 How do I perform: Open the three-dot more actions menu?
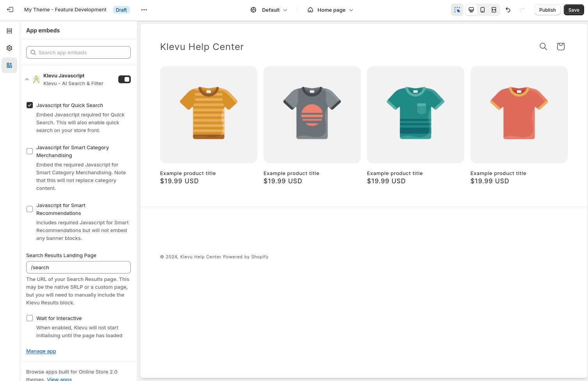tap(144, 10)
